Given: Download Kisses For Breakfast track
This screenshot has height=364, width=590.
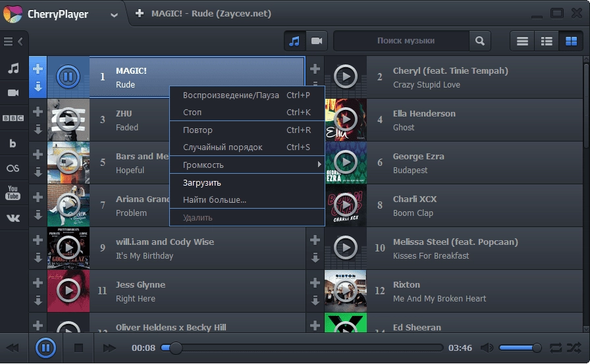Looking at the screenshot, I should point(315,258).
